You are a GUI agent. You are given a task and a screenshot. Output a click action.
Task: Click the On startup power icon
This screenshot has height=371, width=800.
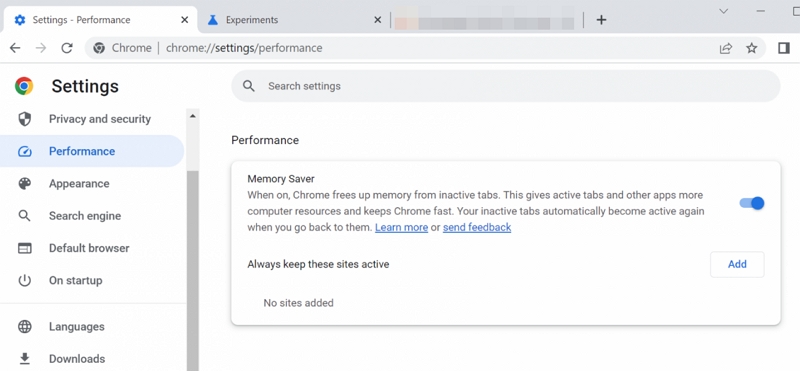pyautogui.click(x=24, y=280)
